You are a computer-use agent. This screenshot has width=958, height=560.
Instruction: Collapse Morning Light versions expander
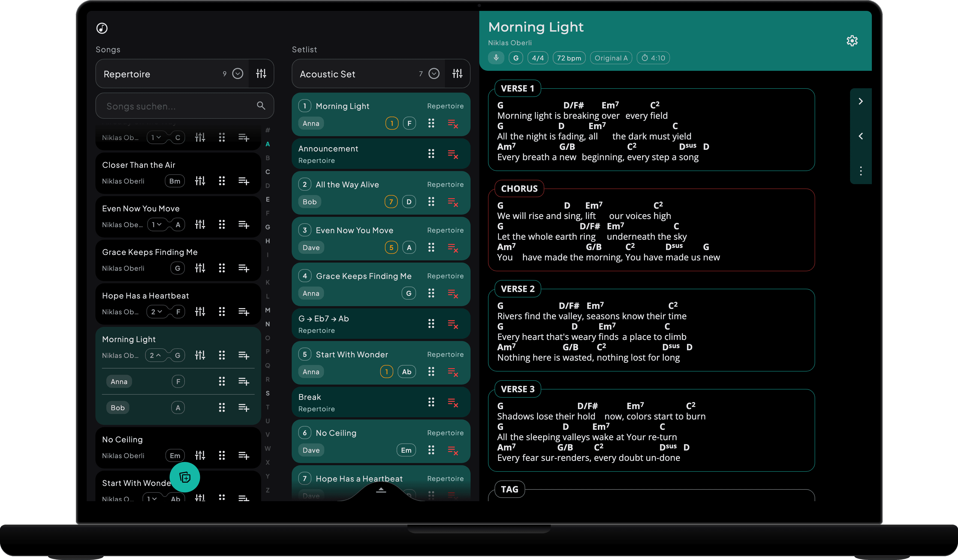tap(155, 355)
